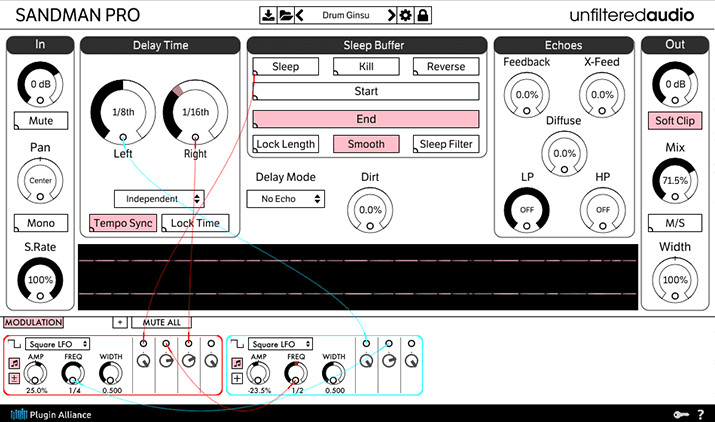
Task: Enable Lock Time
Action: [x=195, y=223]
